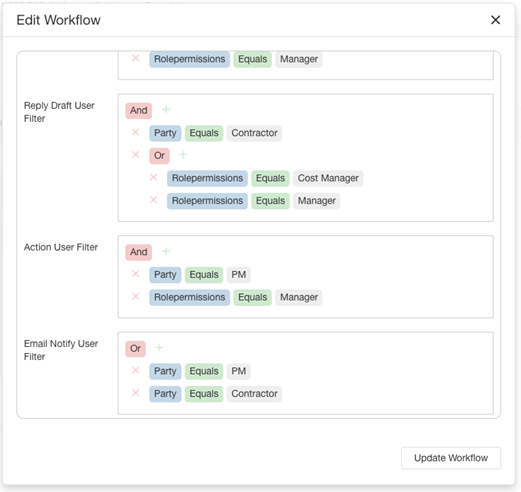Remove Party Equals Contractor in Reply Draft filter
The image size is (521, 492).
click(x=136, y=132)
